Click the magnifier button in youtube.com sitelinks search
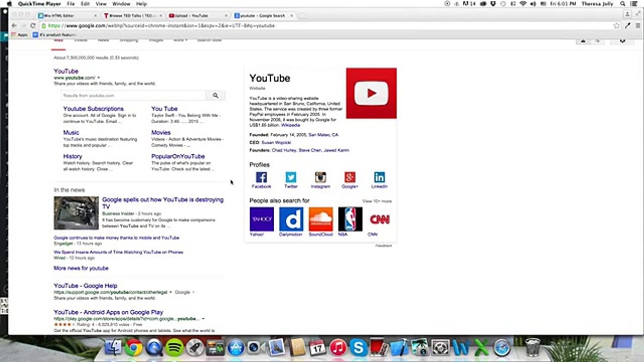This screenshot has width=644, height=362. tap(215, 96)
